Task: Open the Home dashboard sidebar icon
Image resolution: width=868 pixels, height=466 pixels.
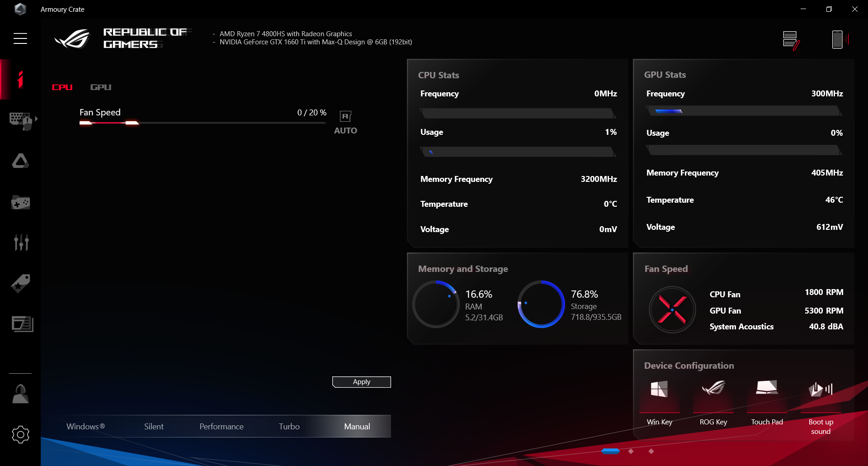Action: pos(20,80)
